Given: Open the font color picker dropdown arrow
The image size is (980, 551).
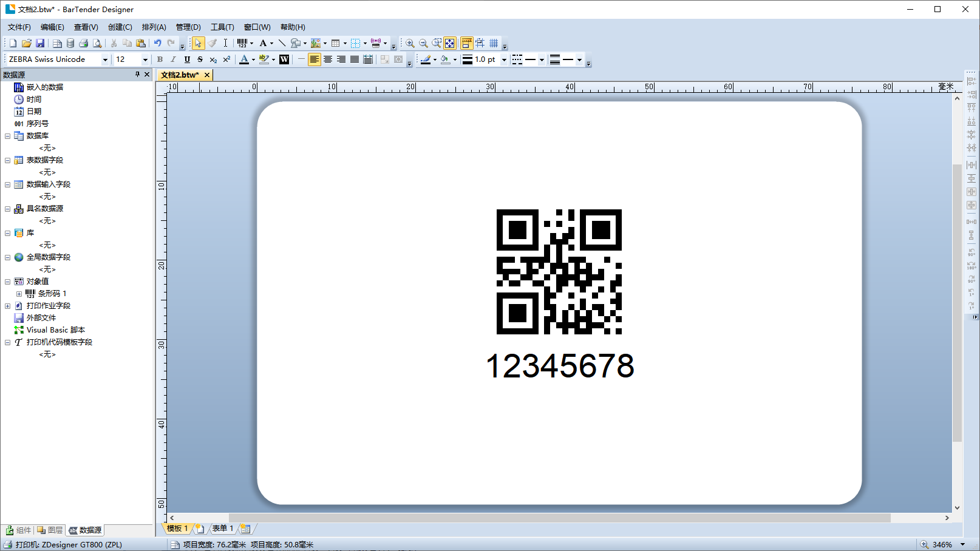Looking at the screenshot, I should 253,59.
